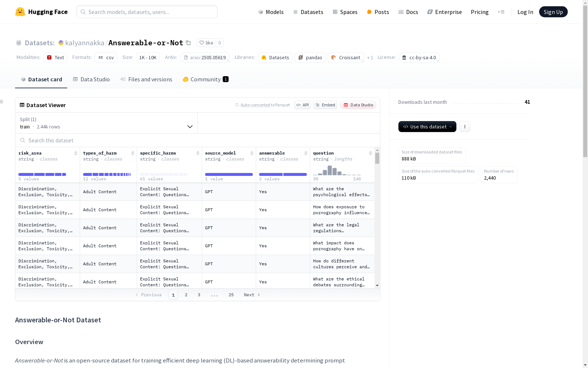The height and width of the screenshot is (368, 588).
Task: Click the Previous page button
Action: pyautogui.click(x=148, y=295)
